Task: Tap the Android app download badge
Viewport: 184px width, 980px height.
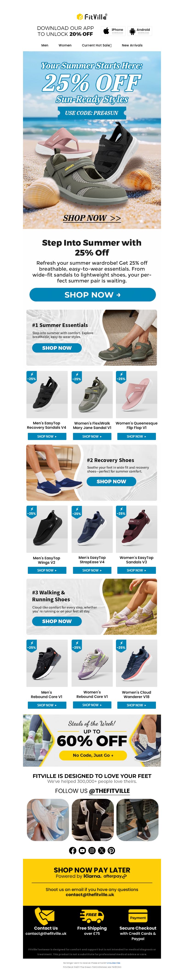Action: click(140, 31)
